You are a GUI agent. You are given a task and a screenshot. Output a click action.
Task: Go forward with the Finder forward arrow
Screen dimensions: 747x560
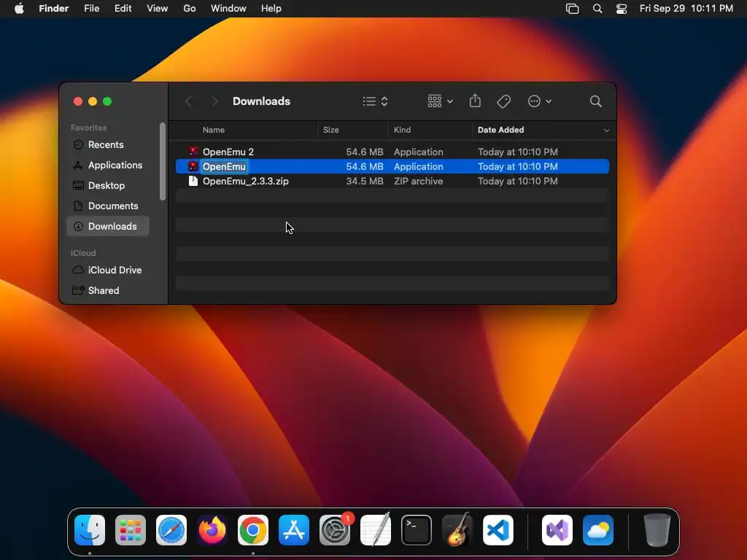pyautogui.click(x=214, y=101)
